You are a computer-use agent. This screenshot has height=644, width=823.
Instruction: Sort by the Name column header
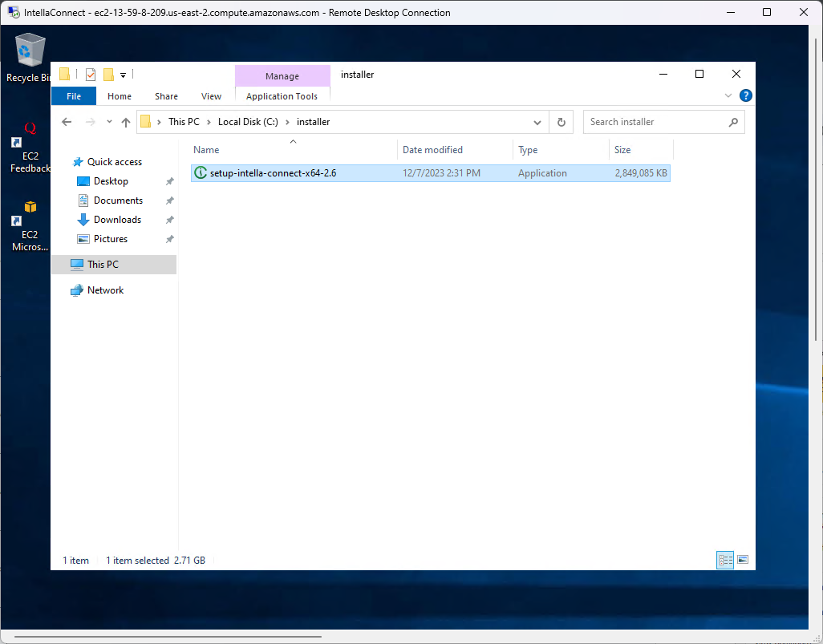294,150
